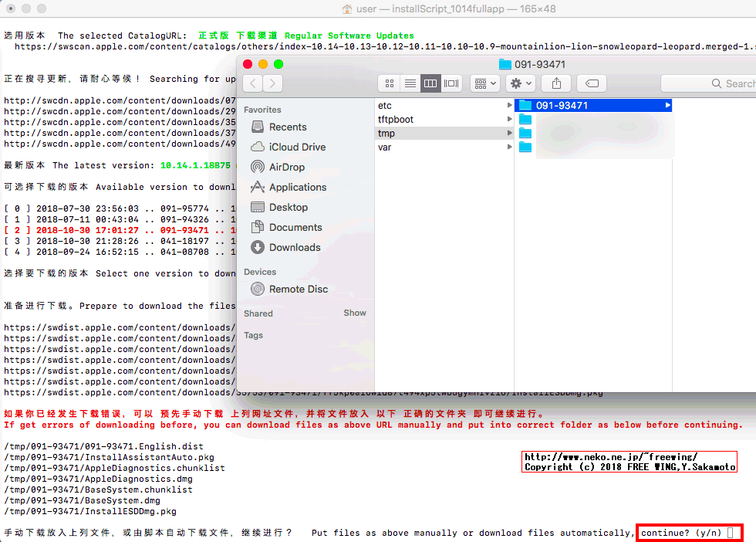The width and height of the screenshot is (756, 542).
Task: Click path /tmp/091-93471/BaseSystem.dmg
Action: [82, 500]
